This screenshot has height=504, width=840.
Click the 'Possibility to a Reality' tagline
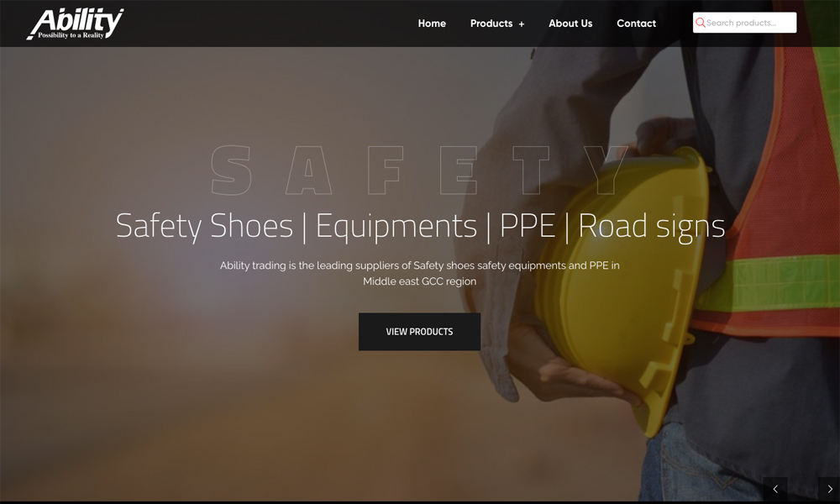(71, 35)
